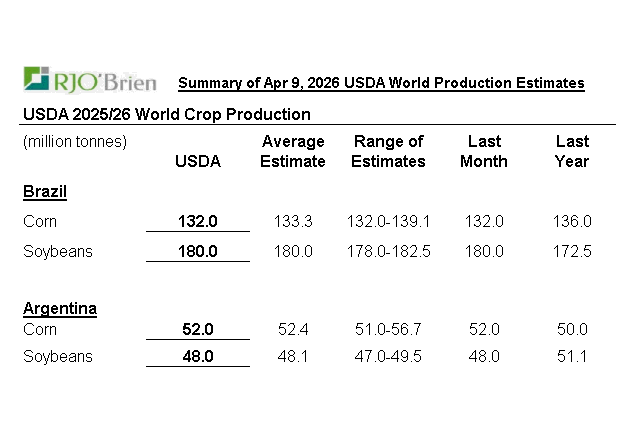
Task: Select the USDA 2025/26 World Crop Production heading
Action: 166,115
